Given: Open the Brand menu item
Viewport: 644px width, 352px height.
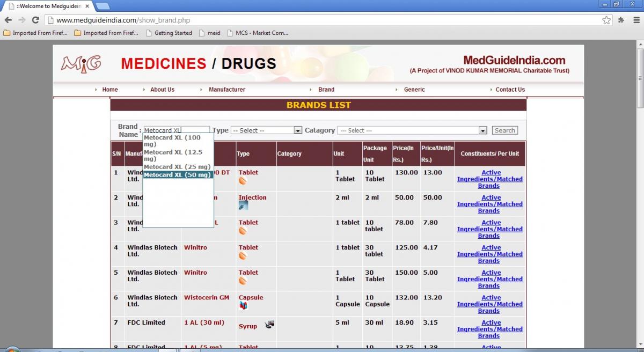Looking at the screenshot, I should 326,90.
